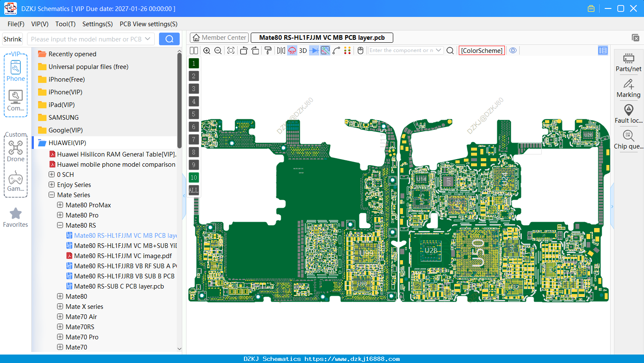The image size is (644, 363).
Task: Select the paint roller highlight tool
Action: click(x=268, y=50)
